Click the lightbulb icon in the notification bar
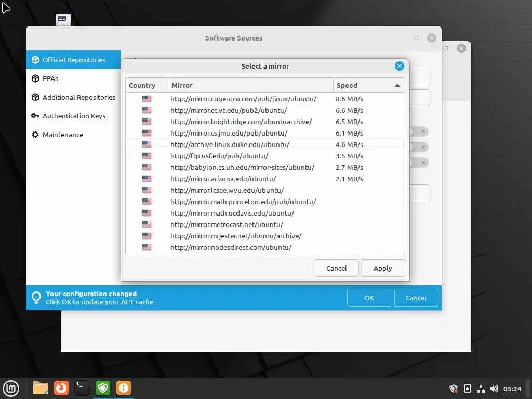 [x=36, y=298]
